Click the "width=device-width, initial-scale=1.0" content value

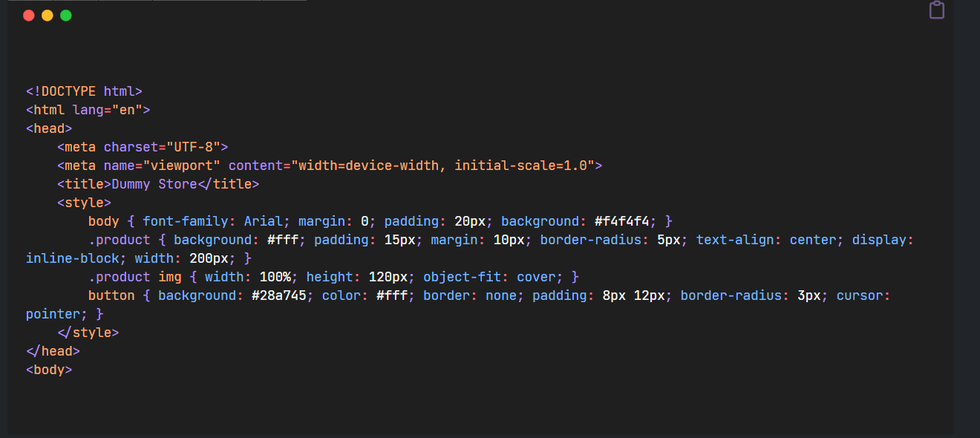click(x=442, y=166)
